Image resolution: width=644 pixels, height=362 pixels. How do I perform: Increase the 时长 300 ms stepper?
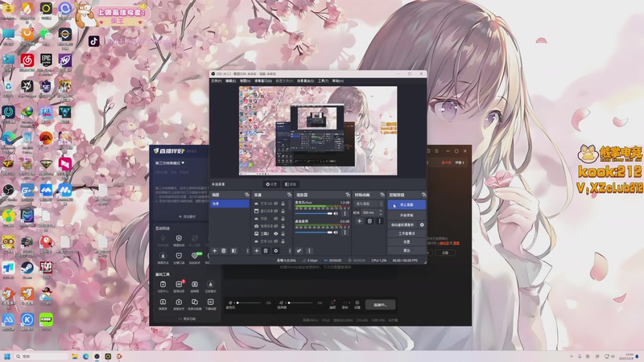[x=381, y=211]
